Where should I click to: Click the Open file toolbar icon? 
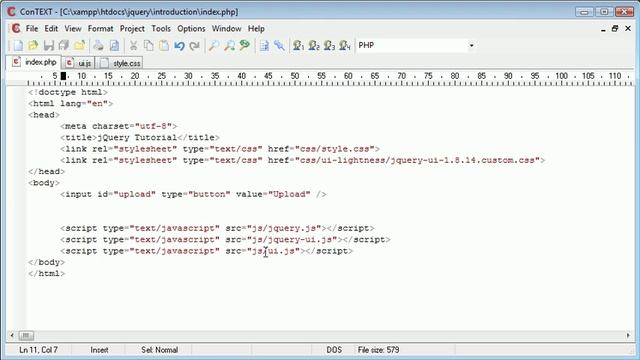(33, 45)
